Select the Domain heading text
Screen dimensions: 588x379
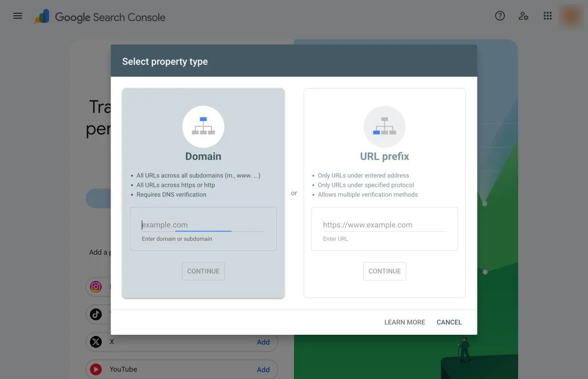(x=203, y=156)
